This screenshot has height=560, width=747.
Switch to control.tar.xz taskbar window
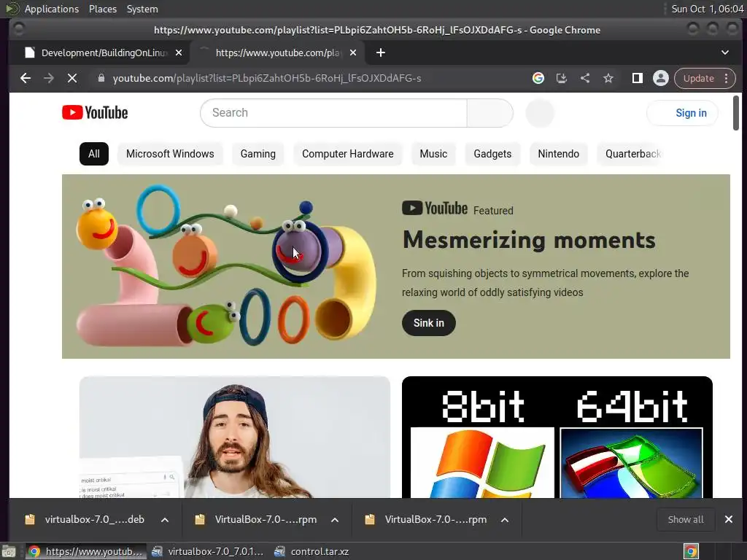point(312,551)
